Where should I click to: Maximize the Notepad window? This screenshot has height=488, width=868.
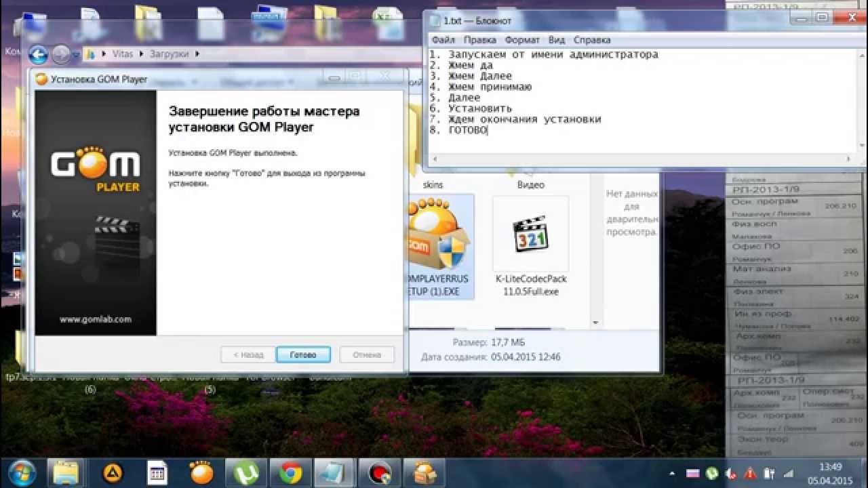coord(821,18)
